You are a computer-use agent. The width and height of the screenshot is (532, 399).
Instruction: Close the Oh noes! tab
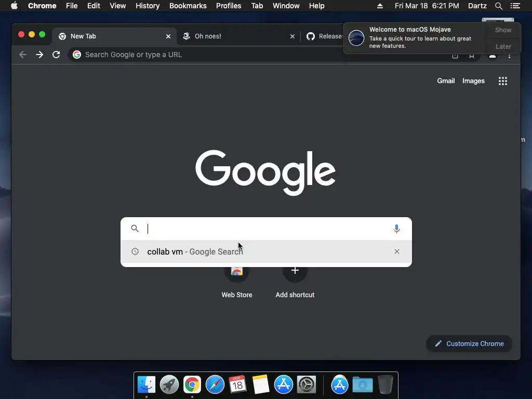pos(292,36)
